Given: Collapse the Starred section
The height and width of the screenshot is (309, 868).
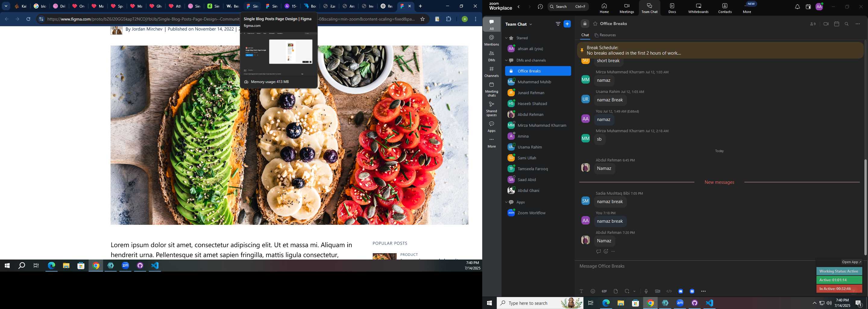Looking at the screenshot, I should click(506, 38).
